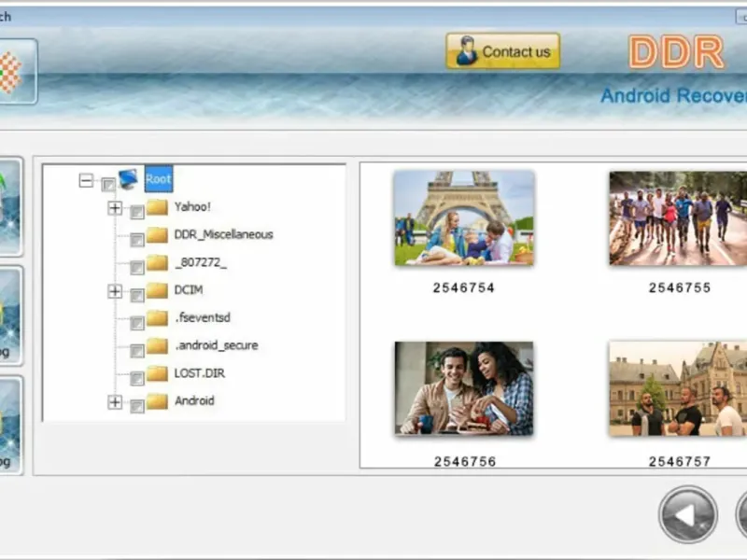Click file name 2546754
The width and height of the screenshot is (747, 560).
464,287
